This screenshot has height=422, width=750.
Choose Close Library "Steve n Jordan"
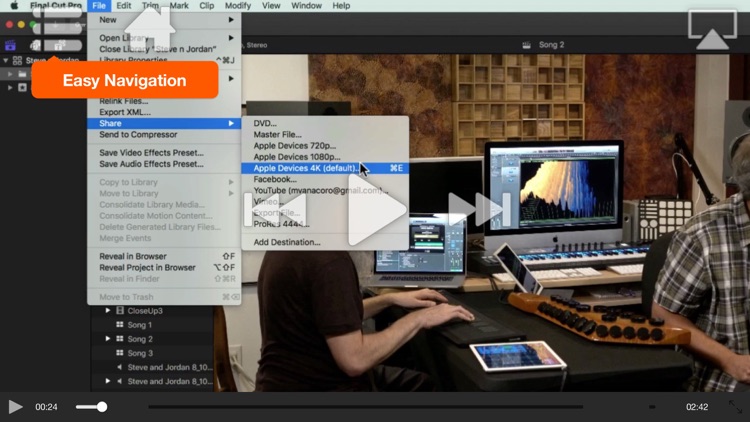158,49
